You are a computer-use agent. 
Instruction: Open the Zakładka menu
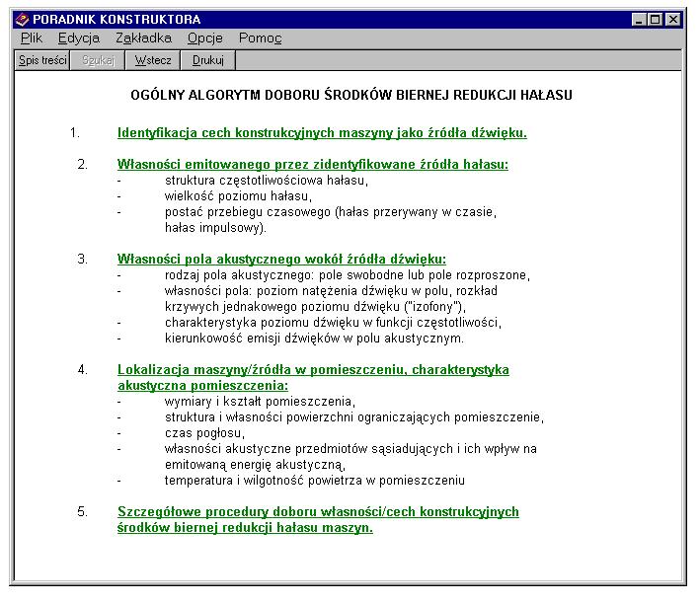(x=143, y=38)
